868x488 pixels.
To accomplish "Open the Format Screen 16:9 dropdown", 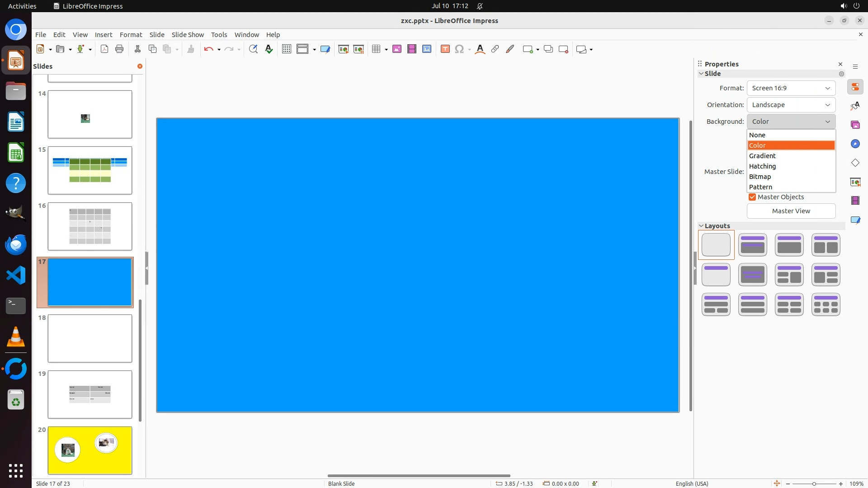I will coord(791,88).
